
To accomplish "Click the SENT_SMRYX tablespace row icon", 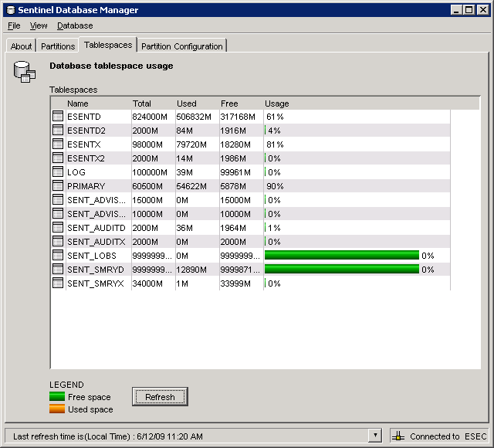I will coord(58,283).
